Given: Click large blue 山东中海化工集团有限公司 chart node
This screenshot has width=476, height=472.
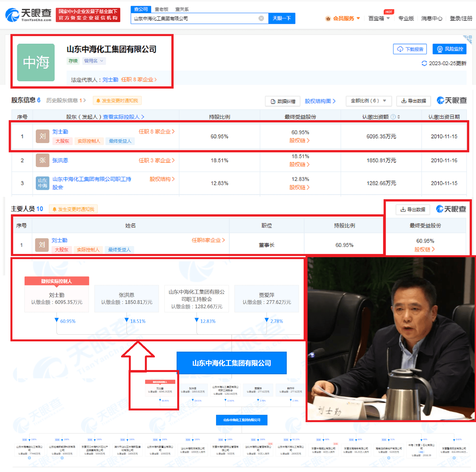Looking at the screenshot, I should (232, 363).
